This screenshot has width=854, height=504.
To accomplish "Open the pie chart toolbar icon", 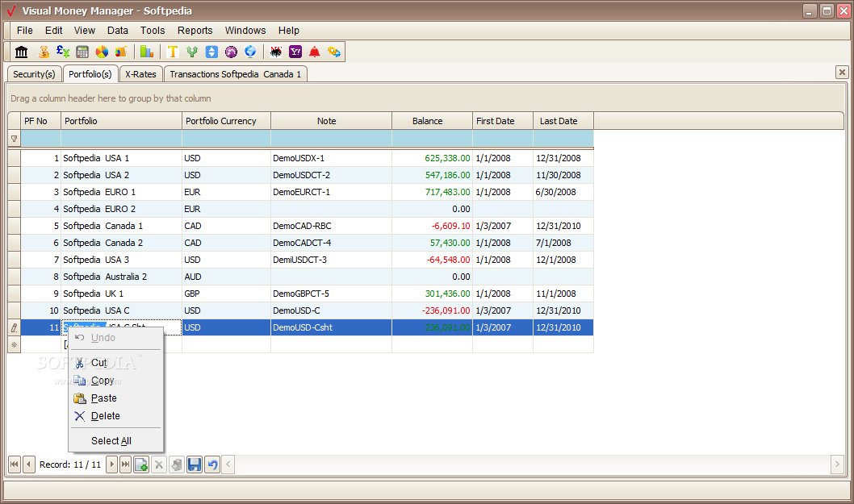I will click(x=102, y=52).
